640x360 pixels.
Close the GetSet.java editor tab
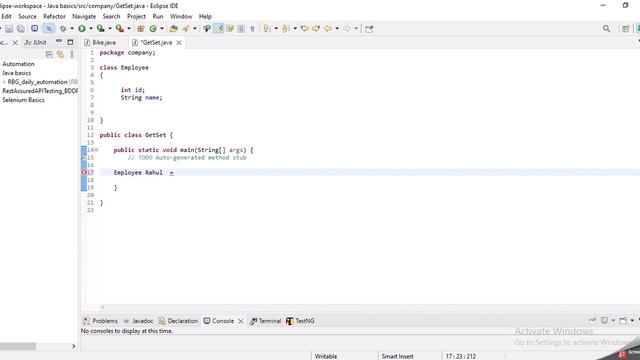click(179, 42)
